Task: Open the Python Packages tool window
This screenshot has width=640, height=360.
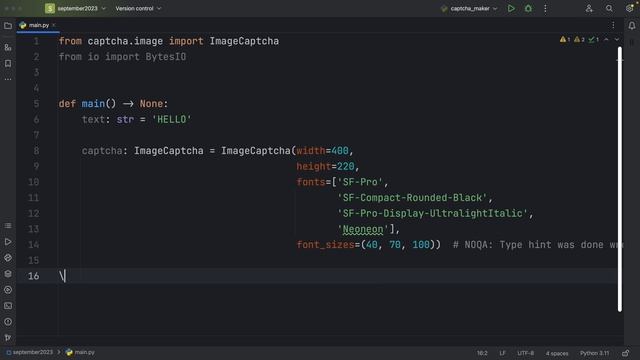Action: pos(8,258)
